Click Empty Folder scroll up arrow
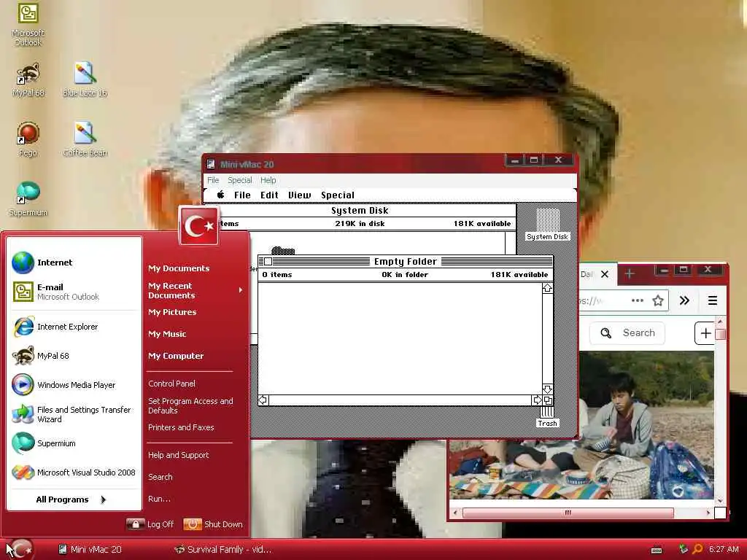 click(x=547, y=288)
